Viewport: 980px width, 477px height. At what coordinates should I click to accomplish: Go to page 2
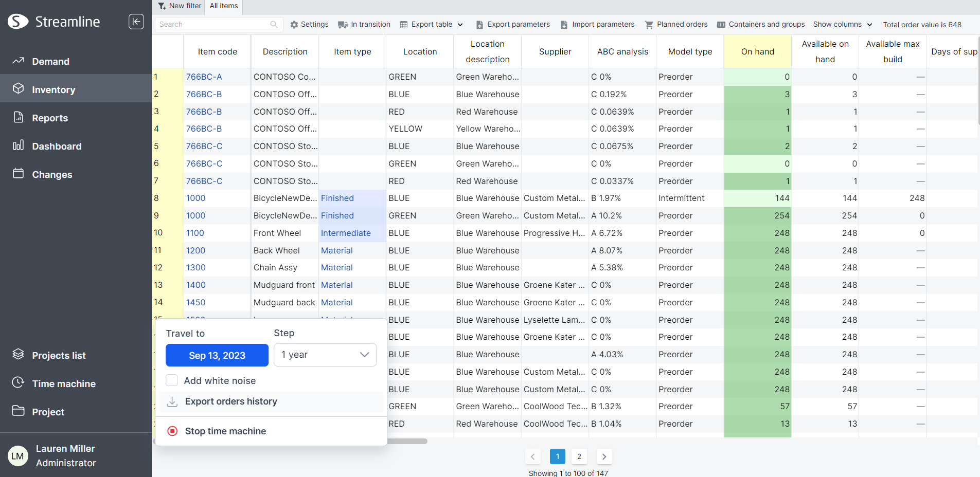(x=579, y=456)
